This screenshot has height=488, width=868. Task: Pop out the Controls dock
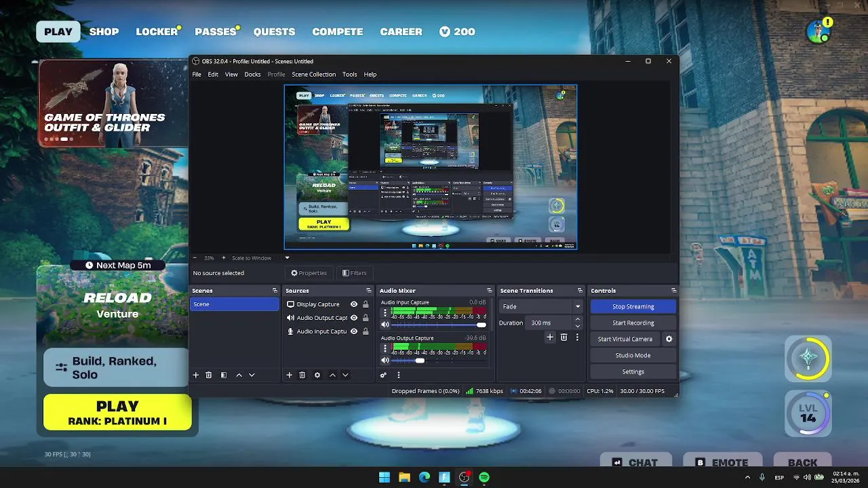click(673, 291)
